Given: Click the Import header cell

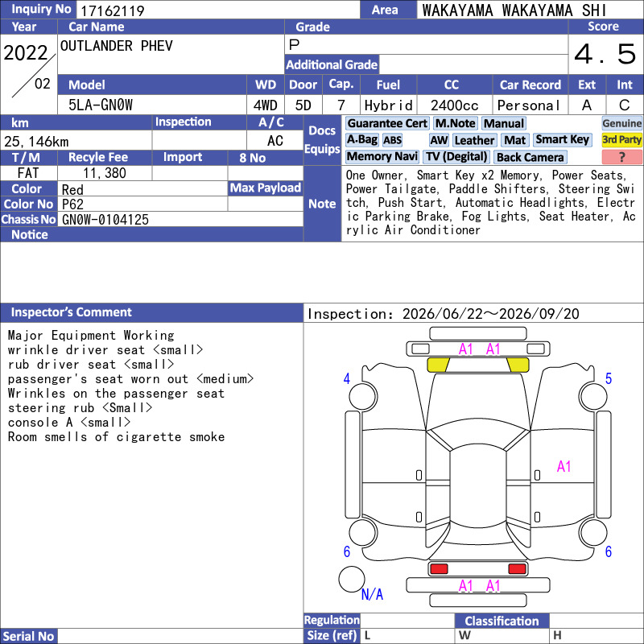Looking at the screenshot, I should (190, 157).
